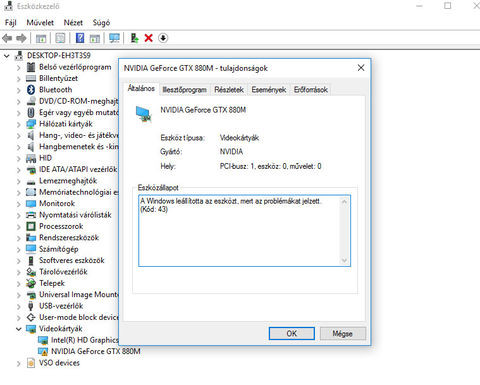Click the Processzorok processor icon

[31, 226]
